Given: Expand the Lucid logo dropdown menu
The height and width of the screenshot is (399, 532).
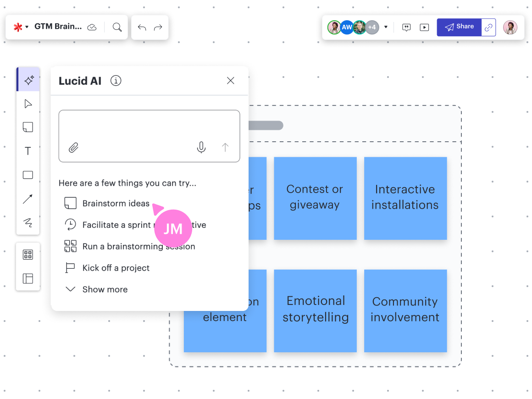Looking at the screenshot, I should [21, 27].
